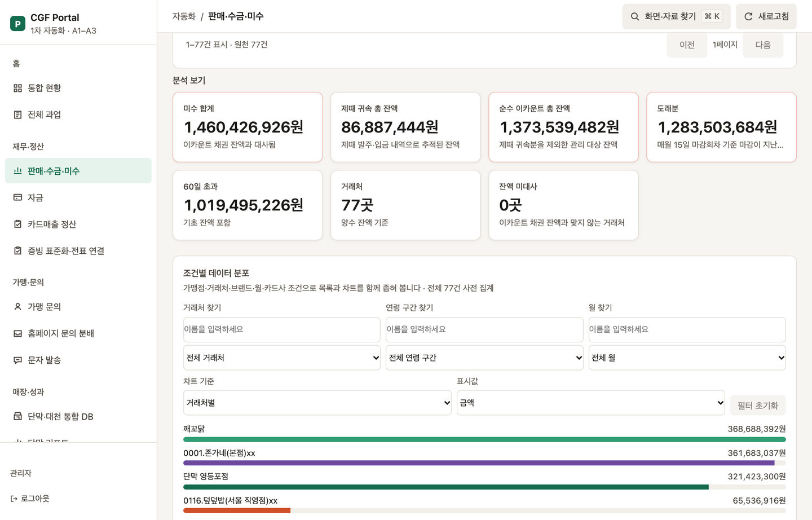Click the 가맹 문의 person icon
The image size is (812, 520).
[x=17, y=307]
